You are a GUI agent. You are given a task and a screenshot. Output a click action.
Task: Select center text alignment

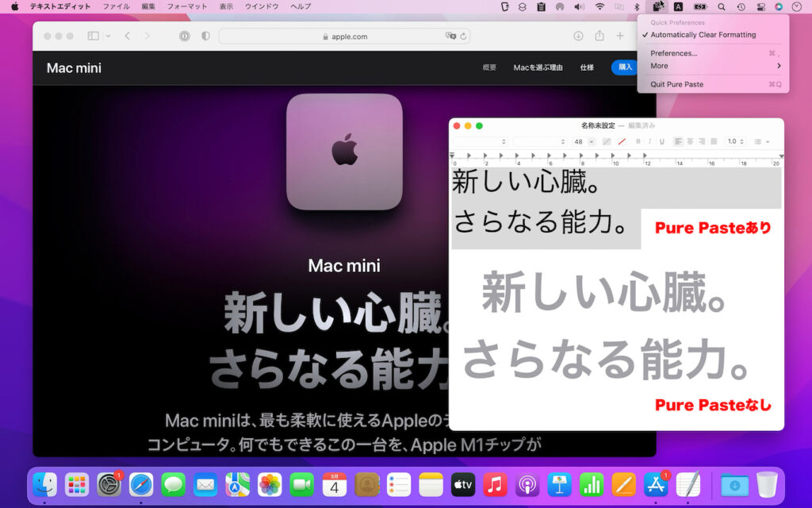coord(688,141)
